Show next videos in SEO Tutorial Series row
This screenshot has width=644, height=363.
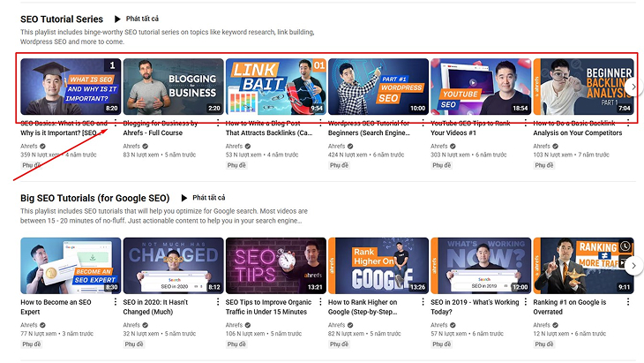(x=633, y=87)
